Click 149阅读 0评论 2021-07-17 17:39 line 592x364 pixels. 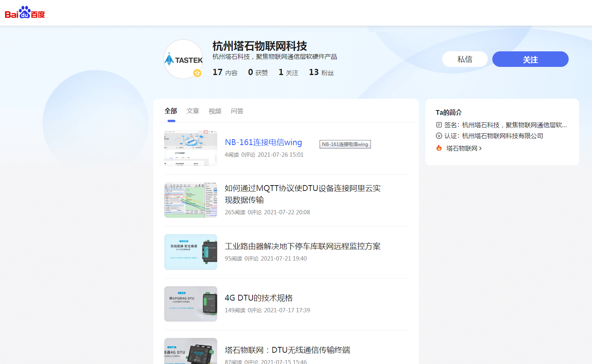coord(267,310)
